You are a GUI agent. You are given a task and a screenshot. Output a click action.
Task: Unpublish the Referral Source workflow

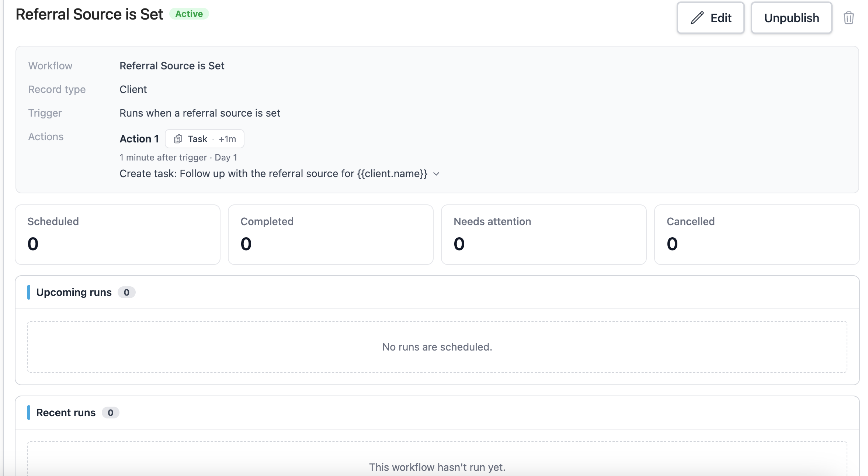pos(791,18)
